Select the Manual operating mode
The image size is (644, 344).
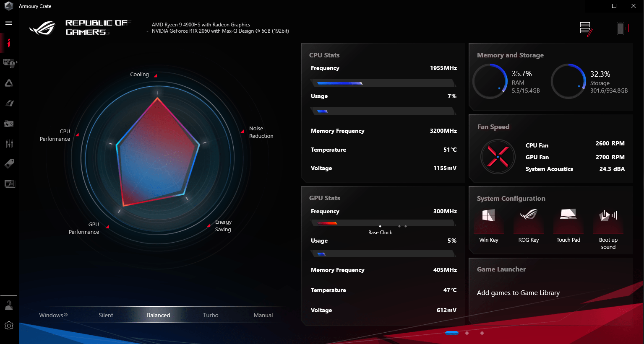coord(263,315)
